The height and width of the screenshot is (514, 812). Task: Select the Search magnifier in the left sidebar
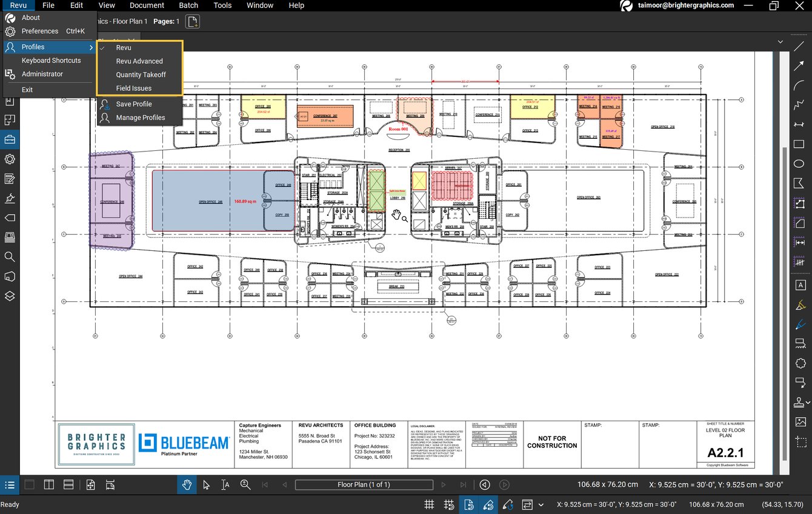10,256
